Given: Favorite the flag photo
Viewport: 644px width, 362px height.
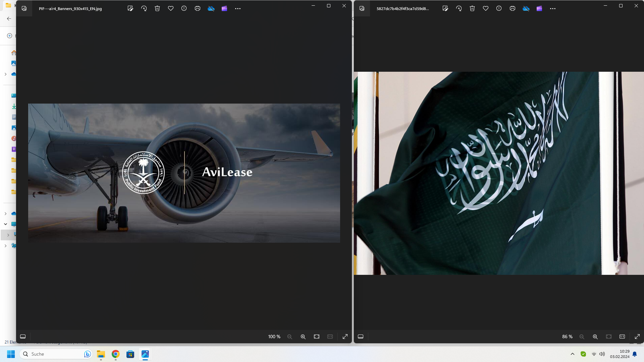Looking at the screenshot, I should coord(486,9).
